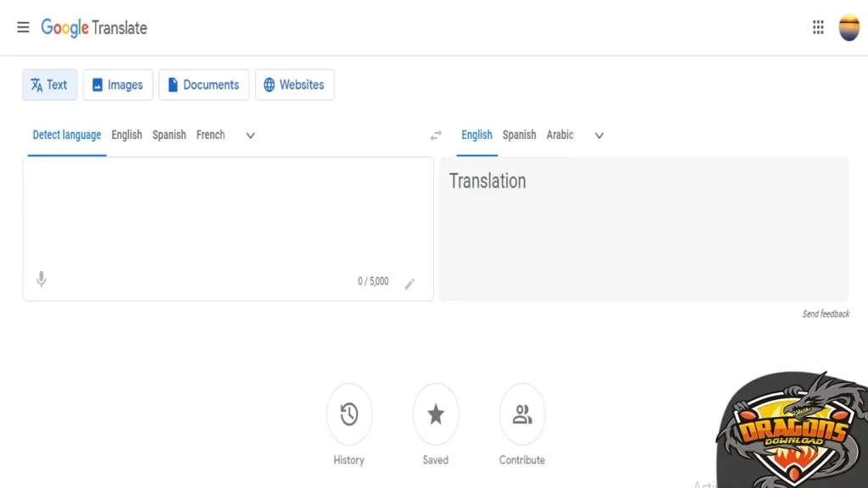The width and height of the screenshot is (868, 488).
Task: Switch the target language to Arabic
Action: click(x=560, y=135)
